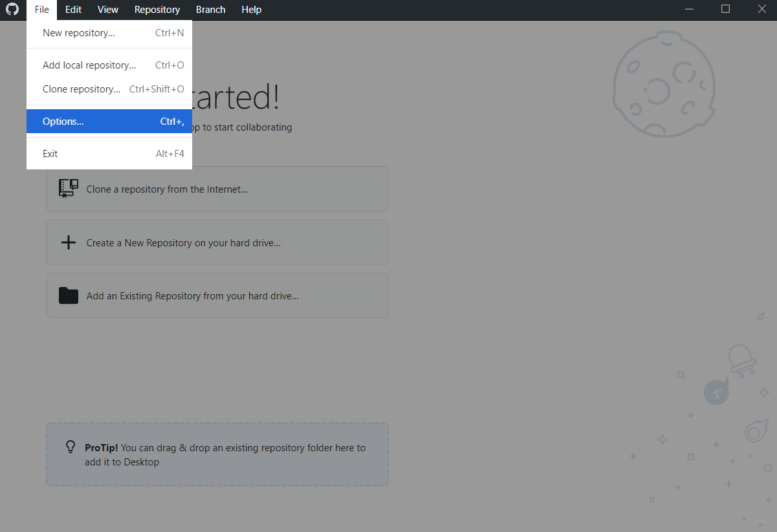Click the folder icon for existing repository
This screenshot has width=777, height=532.
pos(69,295)
